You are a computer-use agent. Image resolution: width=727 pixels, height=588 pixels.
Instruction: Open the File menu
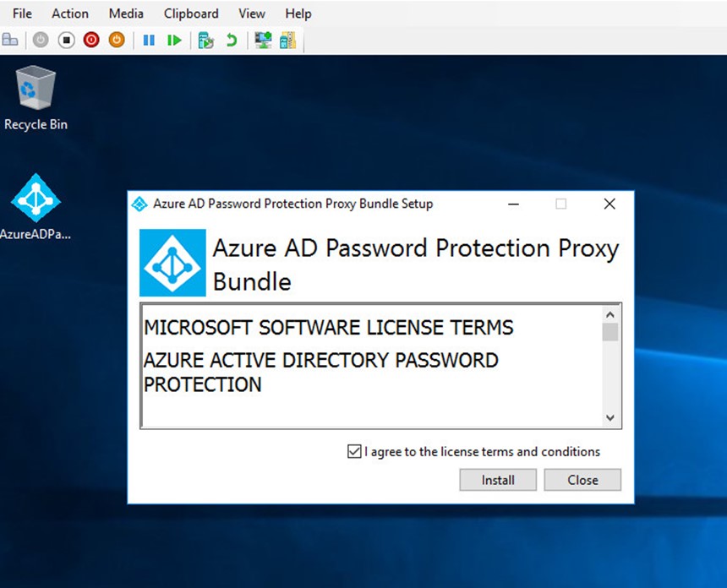coord(22,14)
